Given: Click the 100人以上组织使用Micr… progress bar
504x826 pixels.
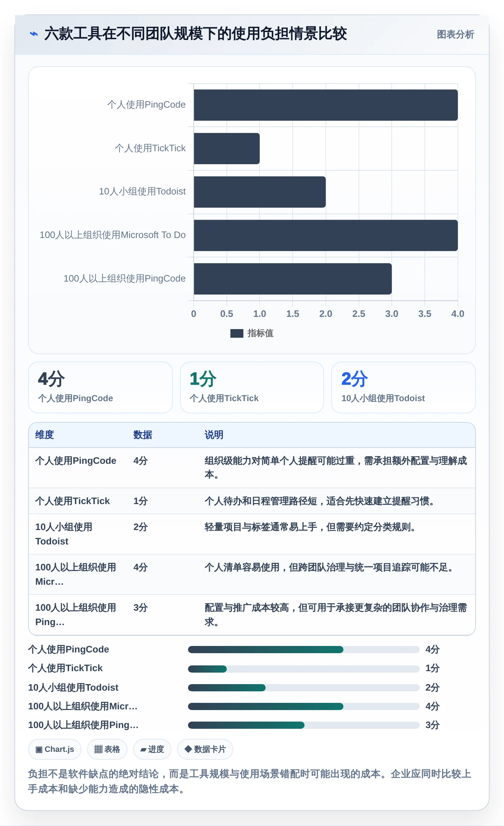Looking at the screenshot, I should tap(303, 706).
